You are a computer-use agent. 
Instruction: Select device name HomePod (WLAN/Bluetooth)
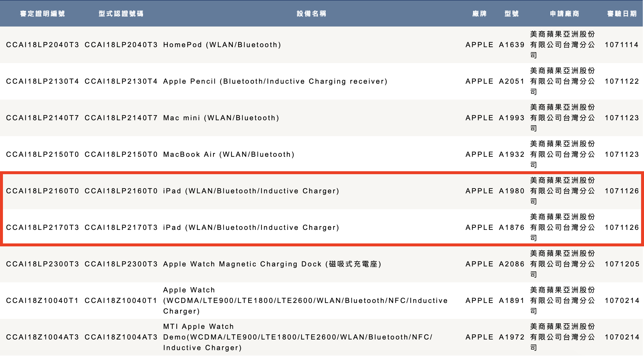pyautogui.click(x=222, y=45)
